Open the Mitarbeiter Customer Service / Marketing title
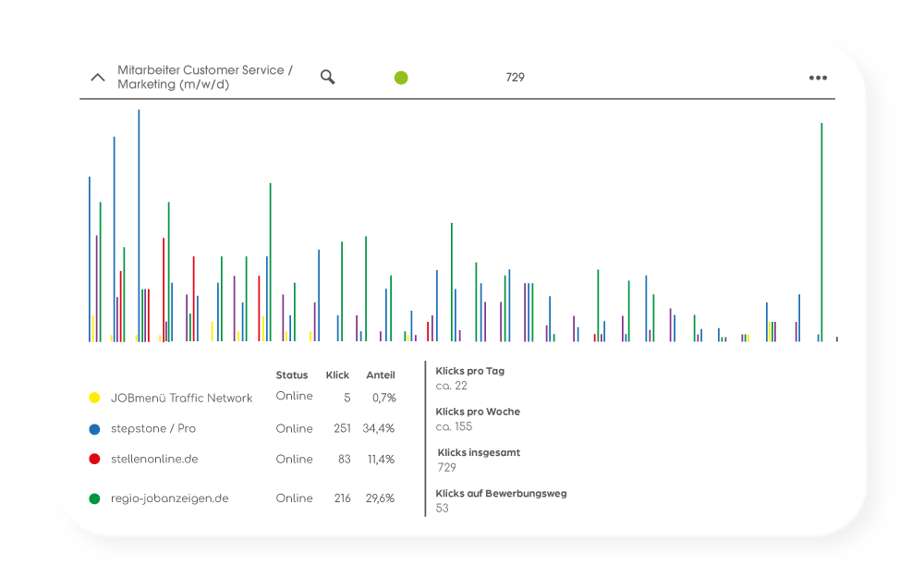The width and height of the screenshot is (924, 578). click(205, 78)
